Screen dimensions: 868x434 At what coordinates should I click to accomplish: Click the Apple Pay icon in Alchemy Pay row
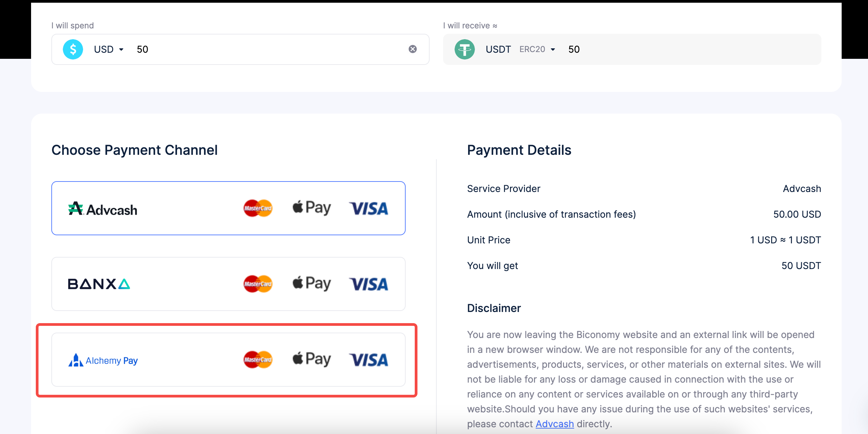tap(311, 359)
